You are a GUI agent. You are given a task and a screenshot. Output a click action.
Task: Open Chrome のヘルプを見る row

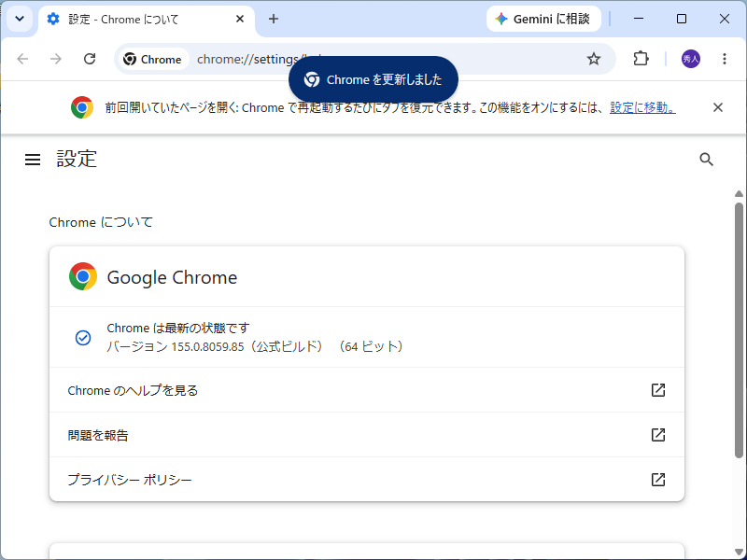click(367, 390)
